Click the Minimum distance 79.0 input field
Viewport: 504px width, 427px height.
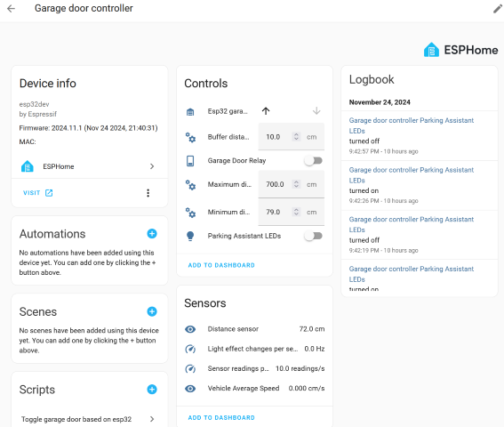click(x=292, y=212)
